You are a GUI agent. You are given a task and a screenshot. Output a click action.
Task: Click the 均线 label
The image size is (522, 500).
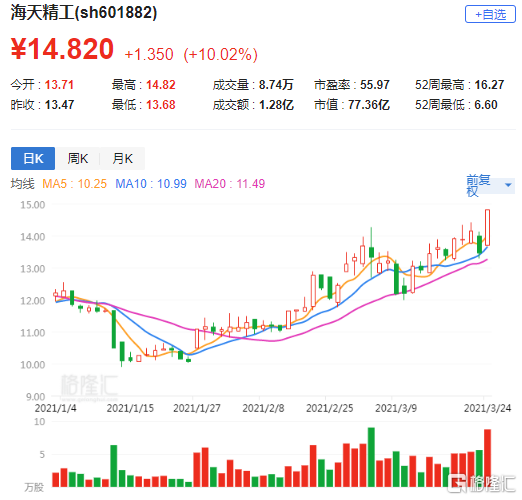(22, 184)
